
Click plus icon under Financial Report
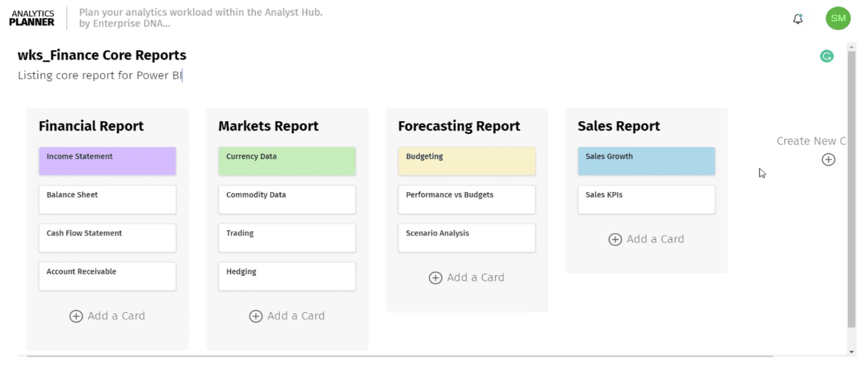[76, 316]
